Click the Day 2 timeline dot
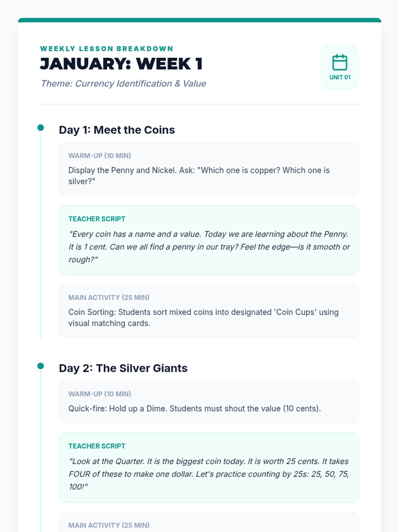Screen dimensions: 399x532 [x=41, y=366]
